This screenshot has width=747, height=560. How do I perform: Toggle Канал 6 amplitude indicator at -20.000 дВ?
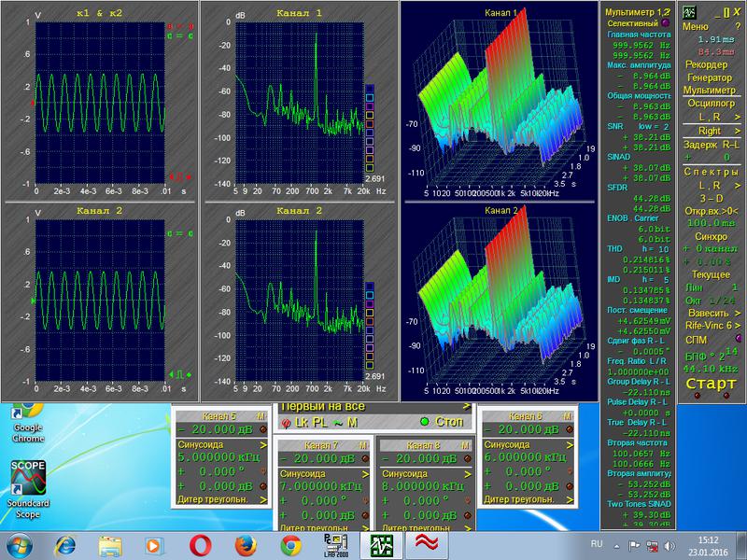point(570,429)
